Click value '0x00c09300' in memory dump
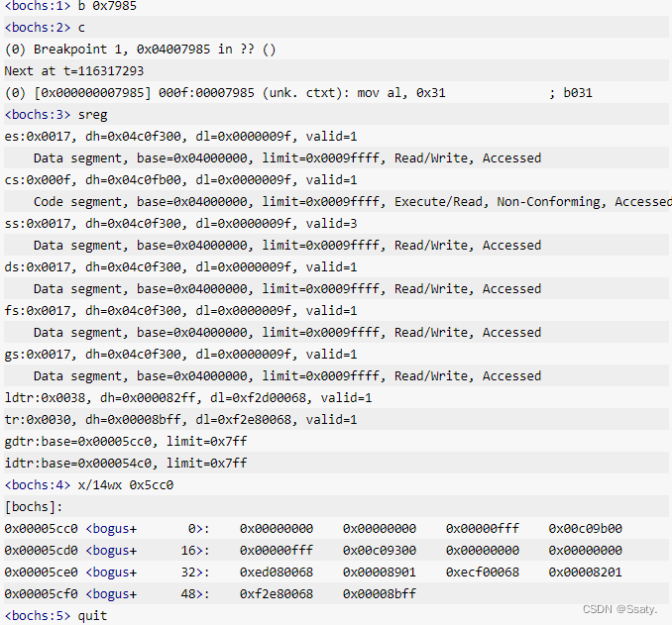The image size is (672, 625). tap(380, 551)
